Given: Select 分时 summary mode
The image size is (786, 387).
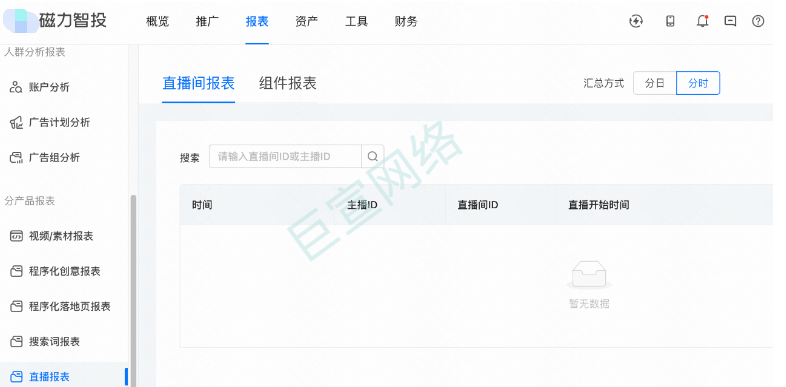Looking at the screenshot, I should point(698,83).
